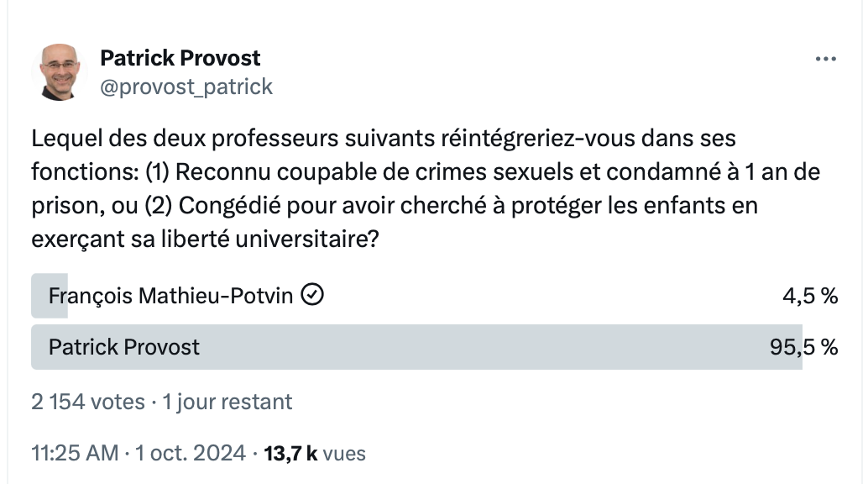Click the long bar for the Patrick Provost option
Screen dimensions: 868x484
click(x=416, y=347)
